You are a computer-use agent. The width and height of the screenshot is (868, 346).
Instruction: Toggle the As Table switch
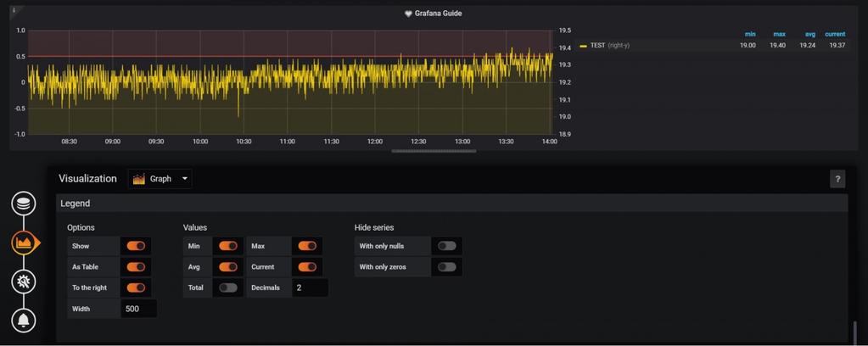136,267
